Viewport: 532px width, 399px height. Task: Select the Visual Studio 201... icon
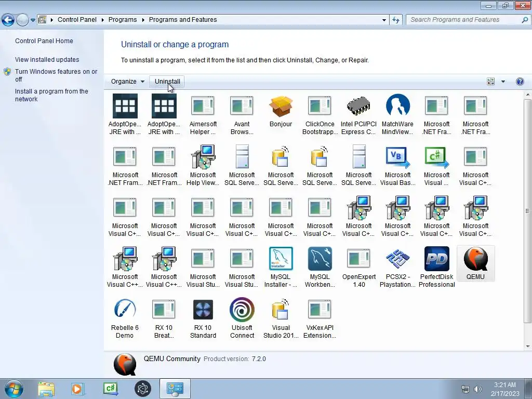tap(281, 310)
